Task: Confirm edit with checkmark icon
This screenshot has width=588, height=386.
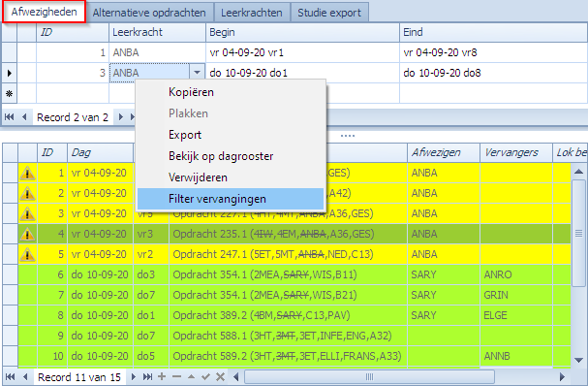Action: 205,376
